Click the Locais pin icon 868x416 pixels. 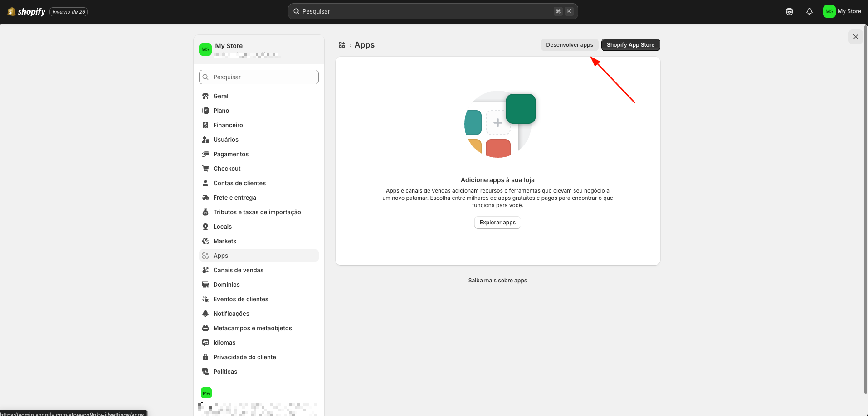(205, 227)
